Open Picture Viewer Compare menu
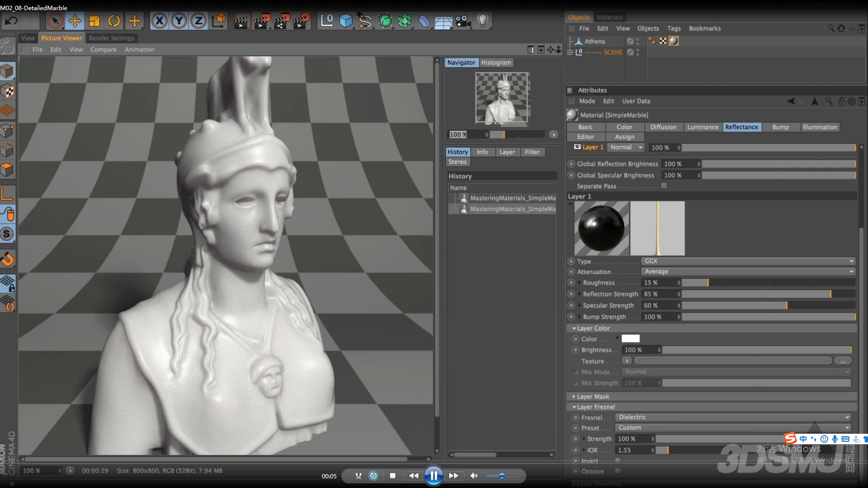 103,49
